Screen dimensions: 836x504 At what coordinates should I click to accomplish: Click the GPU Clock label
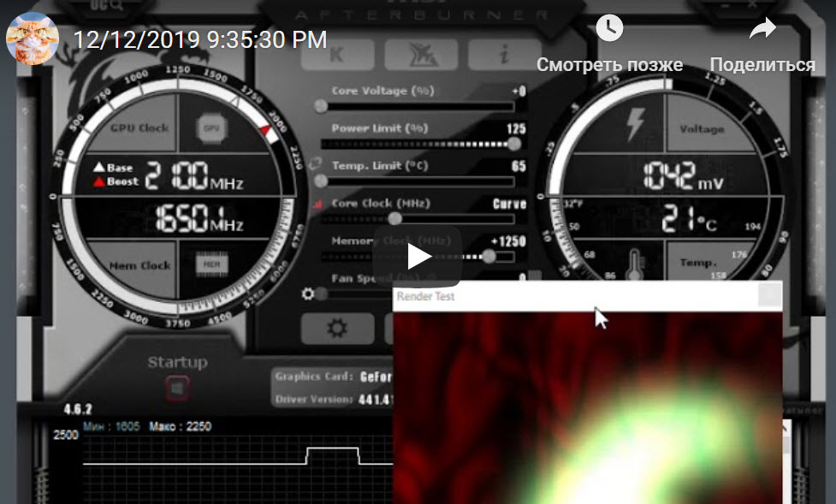coord(139,128)
